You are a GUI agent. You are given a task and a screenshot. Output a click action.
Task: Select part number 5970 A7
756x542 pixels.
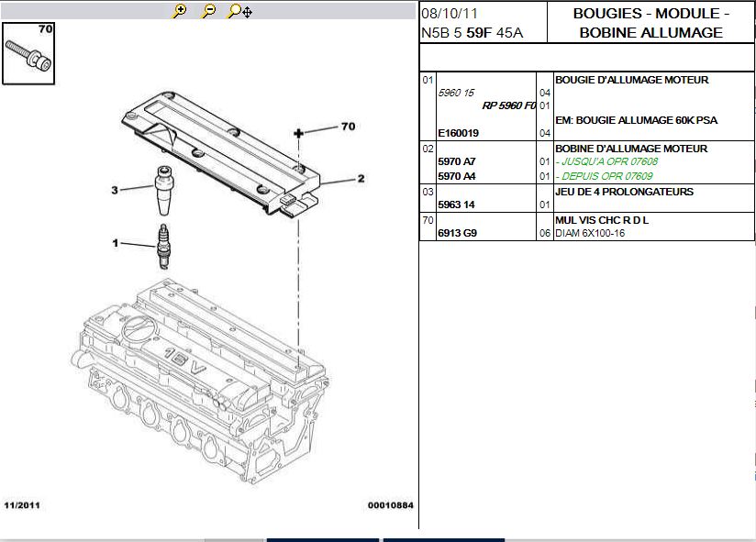[456, 161]
